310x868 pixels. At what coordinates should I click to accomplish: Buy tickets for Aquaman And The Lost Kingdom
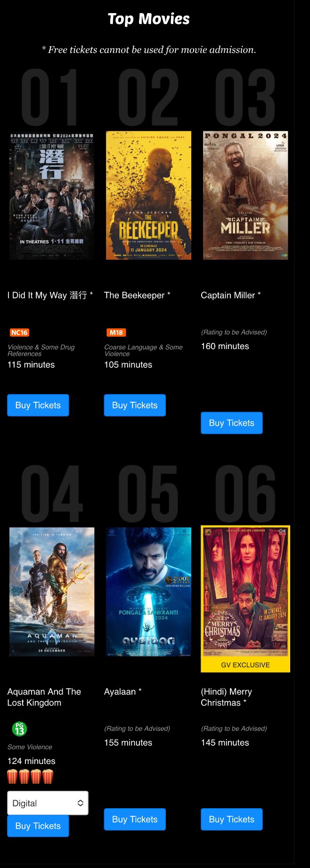(38, 826)
